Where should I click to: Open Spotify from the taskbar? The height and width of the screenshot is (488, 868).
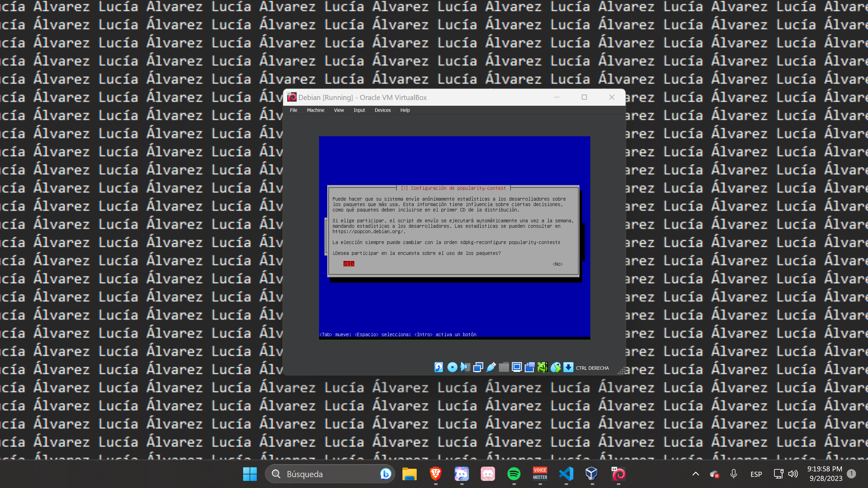(x=514, y=474)
